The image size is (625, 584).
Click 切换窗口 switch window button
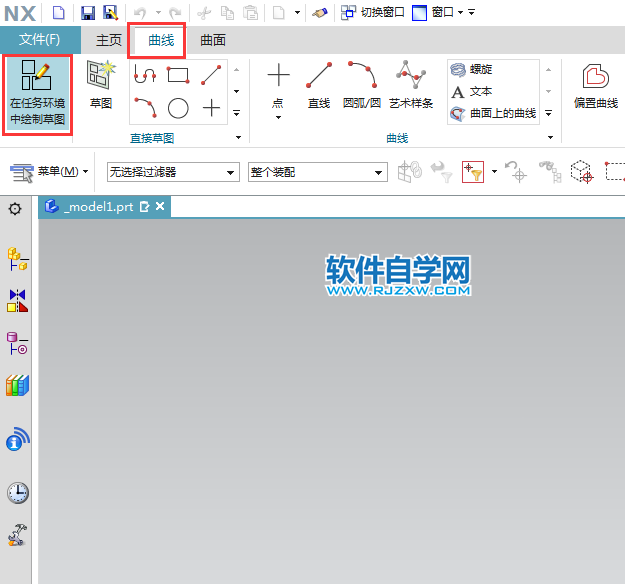pos(373,13)
